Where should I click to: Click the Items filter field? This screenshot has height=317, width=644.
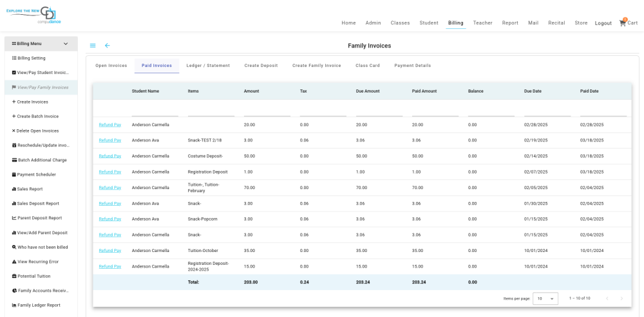click(x=211, y=111)
